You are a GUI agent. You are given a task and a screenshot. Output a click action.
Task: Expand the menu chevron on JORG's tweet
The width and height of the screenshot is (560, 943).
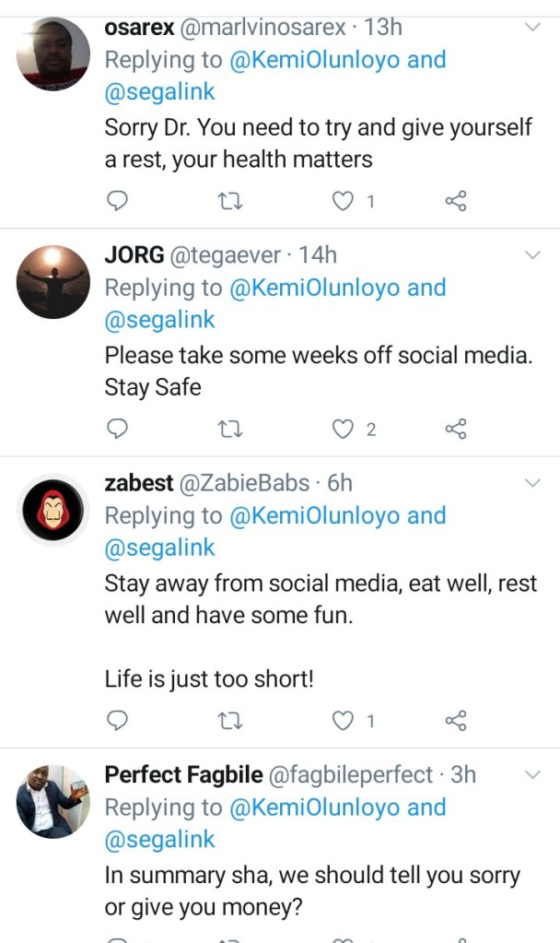point(532,255)
